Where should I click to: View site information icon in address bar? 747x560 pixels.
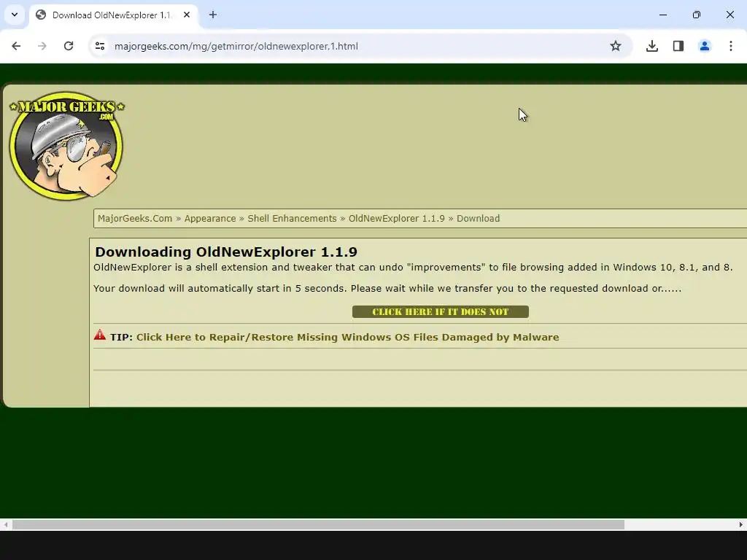coord(100,46)
